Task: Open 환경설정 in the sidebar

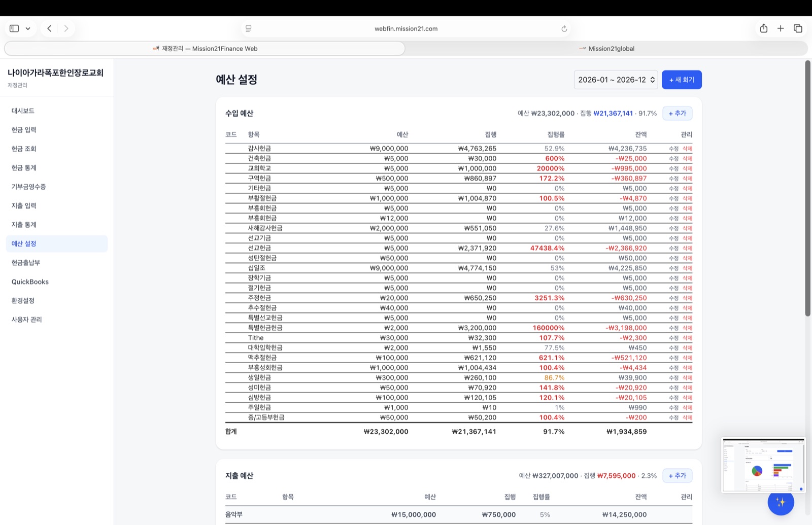Action: click(x=57, y=300)
